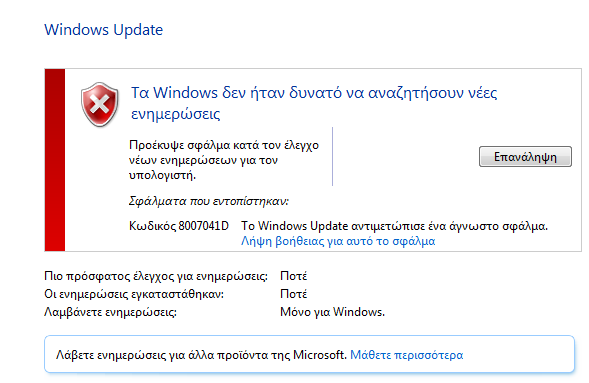Click the Επανάληψη retry button

(x=525, y=157)
